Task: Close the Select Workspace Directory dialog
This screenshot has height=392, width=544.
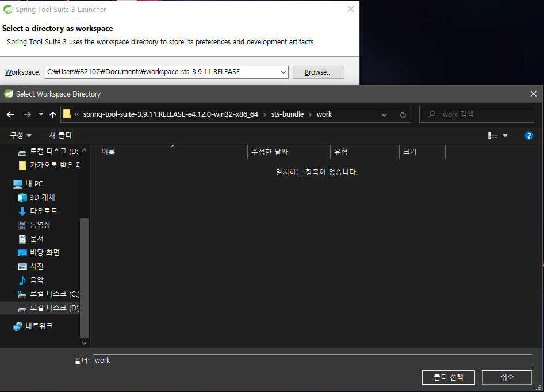Action: [x=534, y=94]
